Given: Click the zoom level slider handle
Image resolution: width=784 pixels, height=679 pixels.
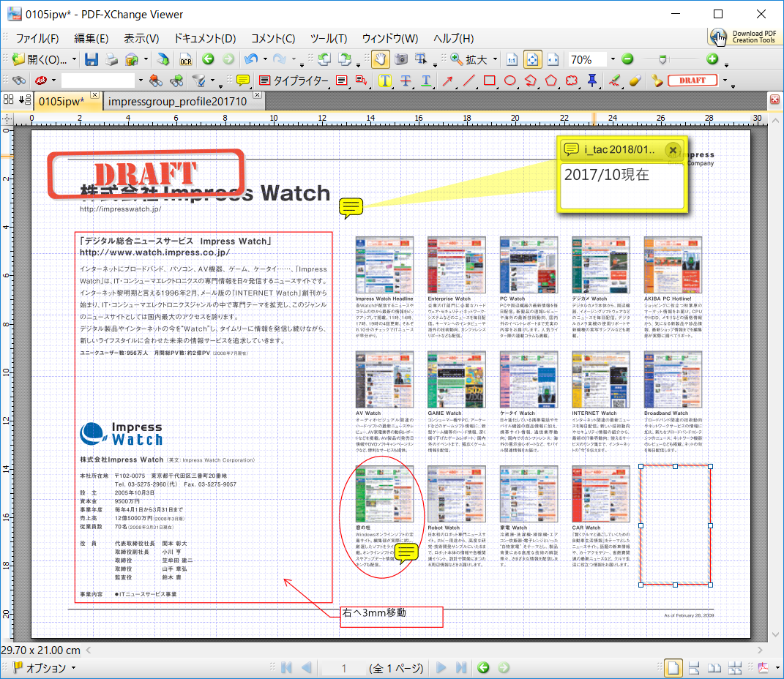Looking at the screenshot, I should click(662, 59).
